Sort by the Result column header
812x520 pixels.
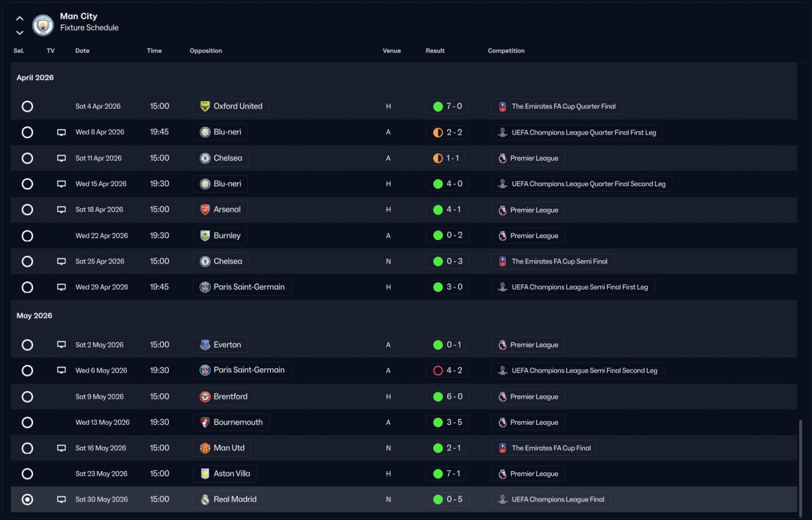coord(435,51)
